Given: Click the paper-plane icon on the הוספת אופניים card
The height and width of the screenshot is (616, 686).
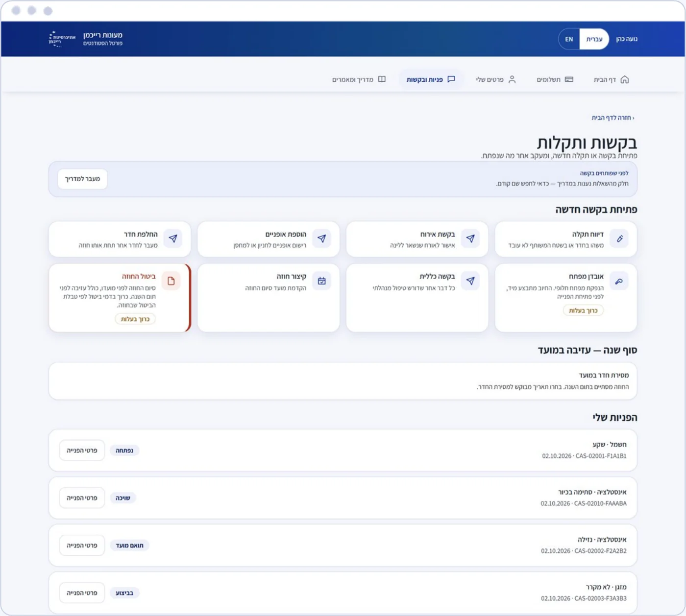Looking at the screenshot, I should pos(321,238).
